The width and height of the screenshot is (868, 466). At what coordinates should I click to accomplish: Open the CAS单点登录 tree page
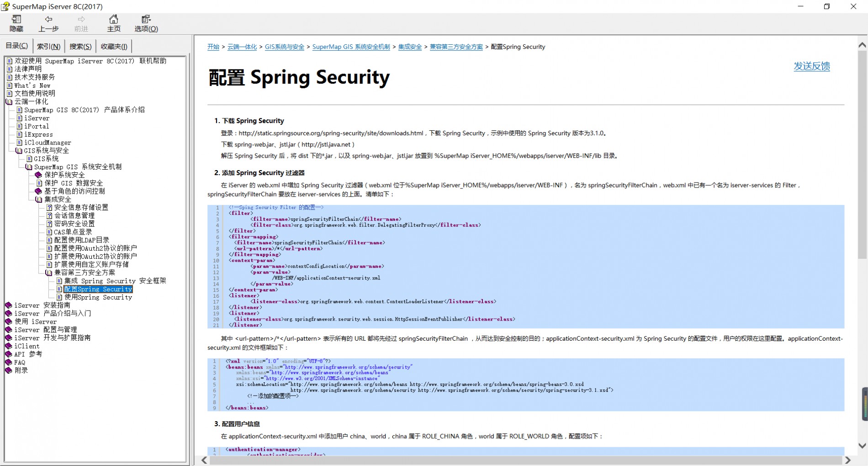[73, 232]
